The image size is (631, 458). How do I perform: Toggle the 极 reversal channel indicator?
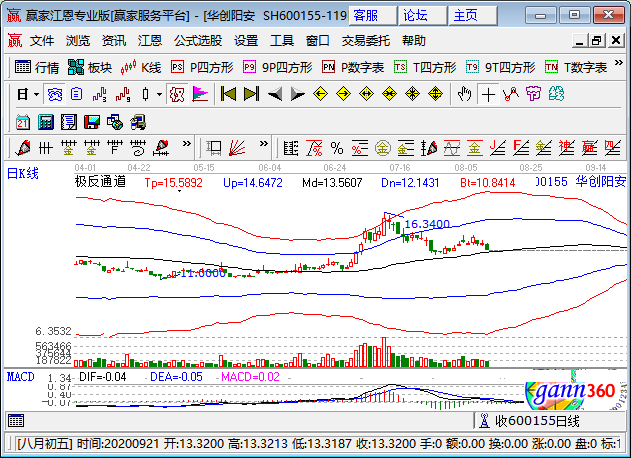pos(177,95)
